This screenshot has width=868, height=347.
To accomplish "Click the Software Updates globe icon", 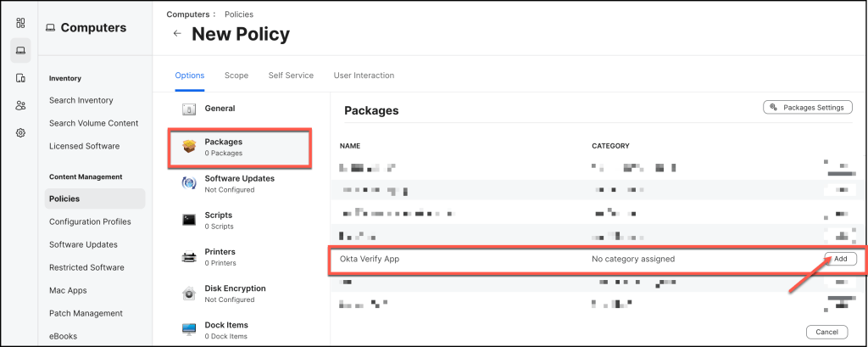I will pos(190,183).
